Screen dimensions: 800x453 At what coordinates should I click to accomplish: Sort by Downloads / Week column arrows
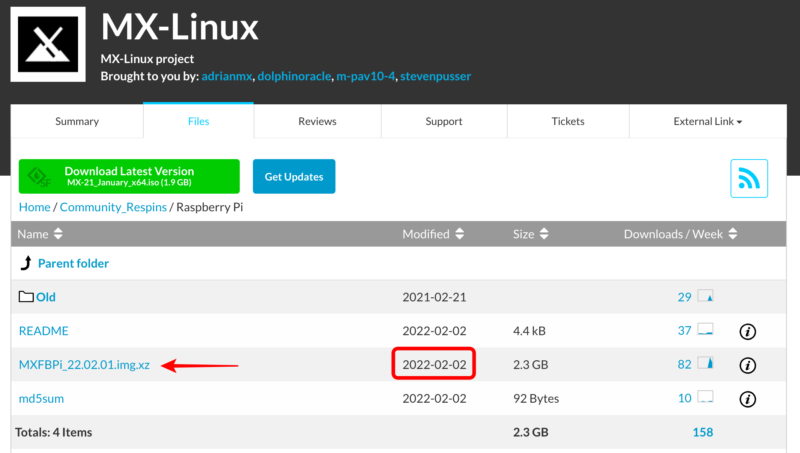tap(733, 234)
